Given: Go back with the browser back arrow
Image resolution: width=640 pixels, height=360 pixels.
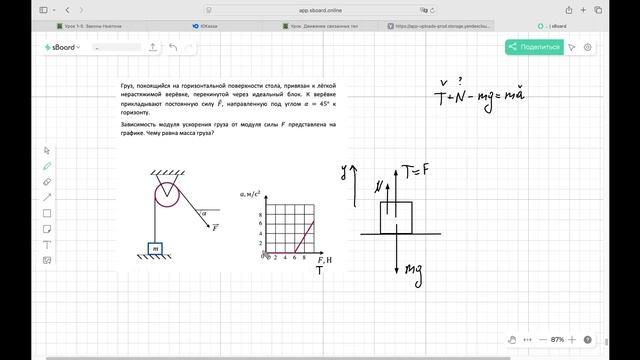Looking at the screenshot, I should [x=68, y=10].
